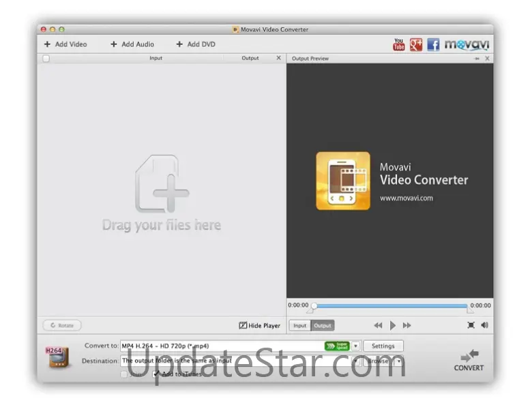Clear the file list with the X icon
532x407 pixels.
(278, 58)
